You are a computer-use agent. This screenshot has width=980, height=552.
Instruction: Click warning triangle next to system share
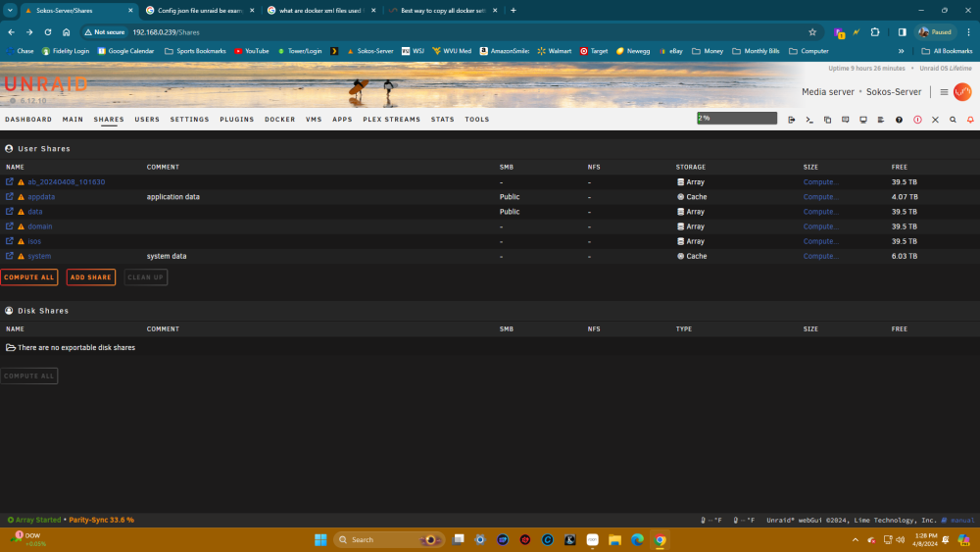pyautogui.click(x=21, y=256)
